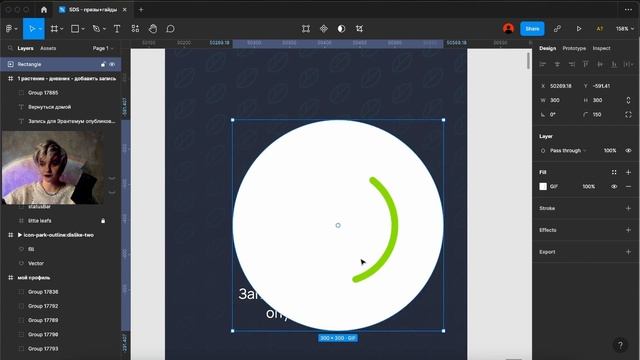This screenshot has width=640, height=360.
Task: Click the blue Share button
Action: tap(532, 29)
